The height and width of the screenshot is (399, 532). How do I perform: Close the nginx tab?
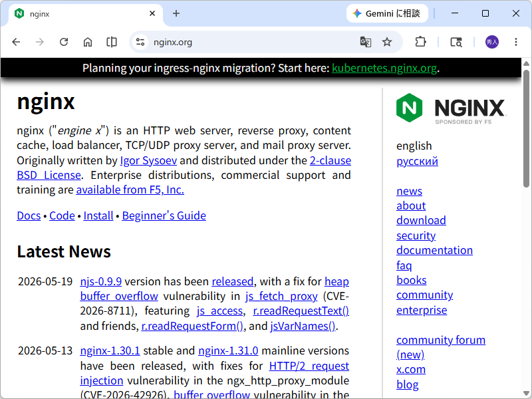click(x=152, y=13)
